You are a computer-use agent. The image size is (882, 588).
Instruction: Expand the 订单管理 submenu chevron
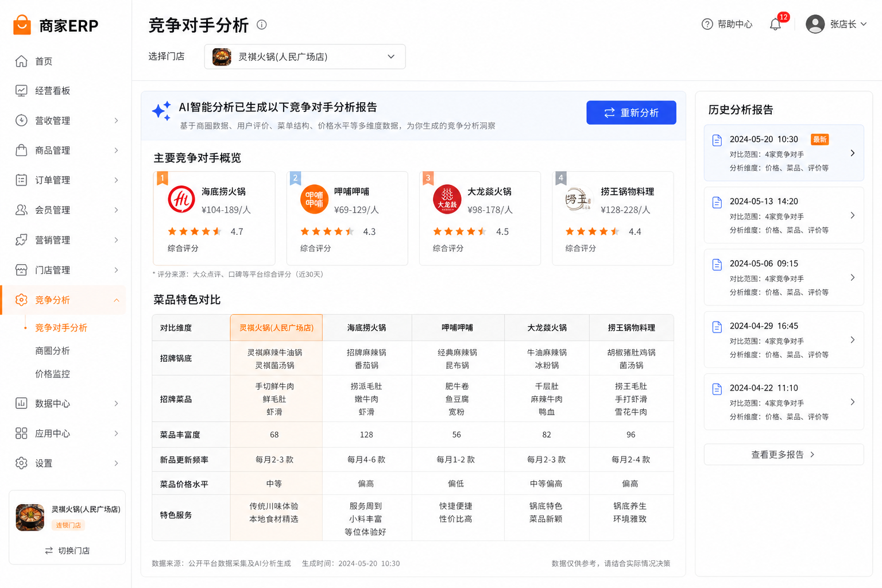(116, 180)
